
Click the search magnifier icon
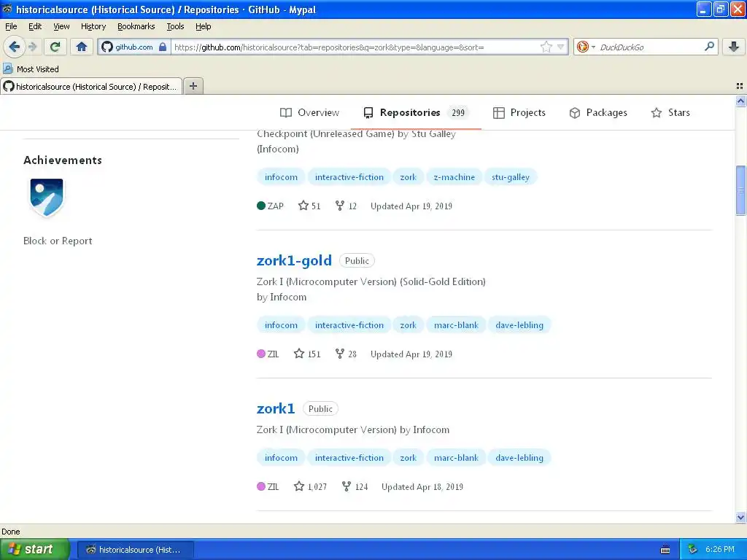click(x=709, y=47)
